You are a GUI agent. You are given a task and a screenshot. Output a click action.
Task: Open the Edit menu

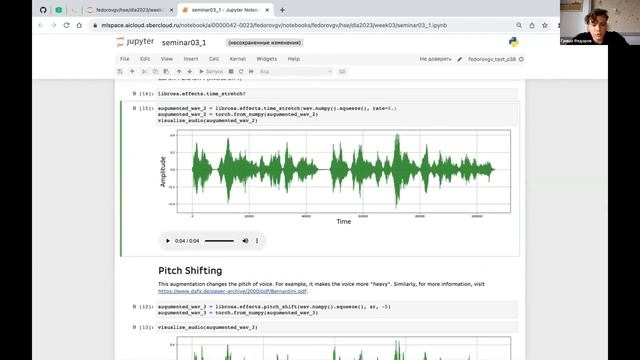tap(145, 59)
